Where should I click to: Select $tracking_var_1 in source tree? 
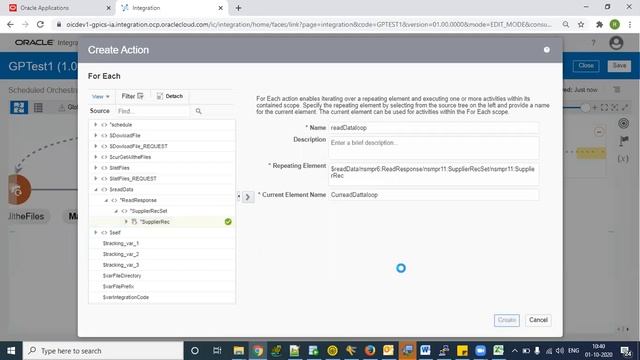pos(121,243)
